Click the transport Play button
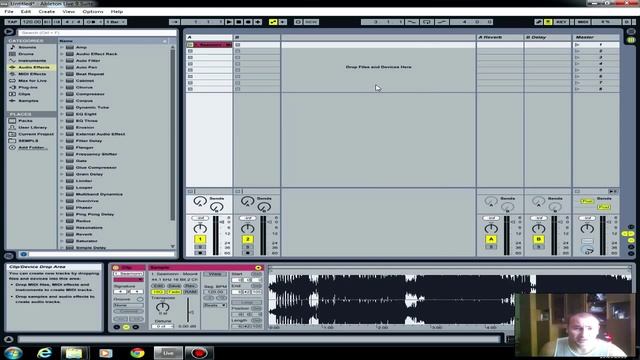The width and height of the screenshot is (640, 360). coord(229,22)
